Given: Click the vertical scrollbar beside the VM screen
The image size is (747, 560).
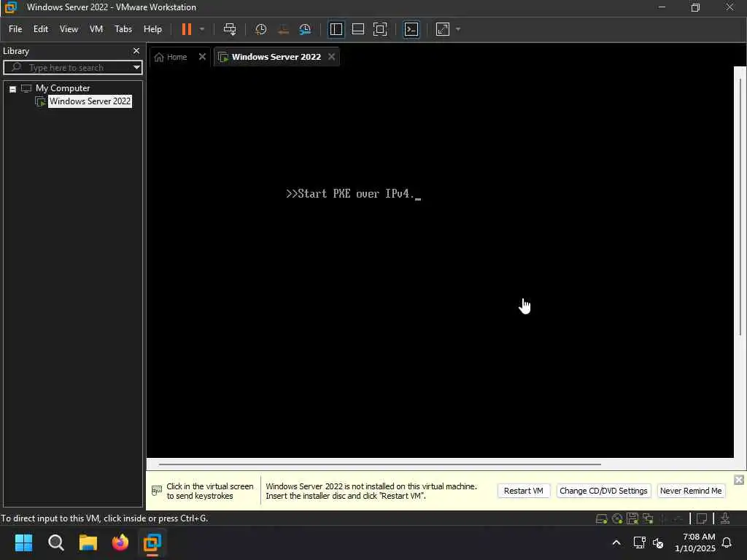Looking at the screenshot, I should tap(740, 206).
